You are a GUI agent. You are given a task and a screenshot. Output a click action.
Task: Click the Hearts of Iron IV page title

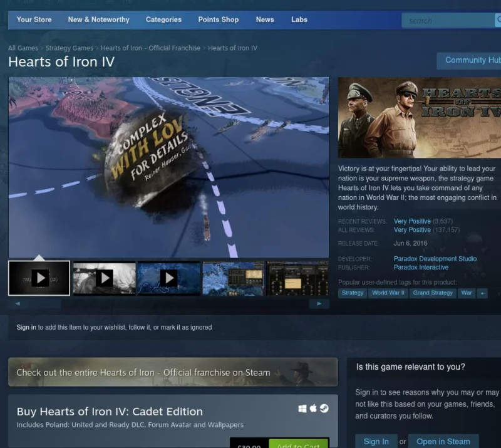click(61, 61)
